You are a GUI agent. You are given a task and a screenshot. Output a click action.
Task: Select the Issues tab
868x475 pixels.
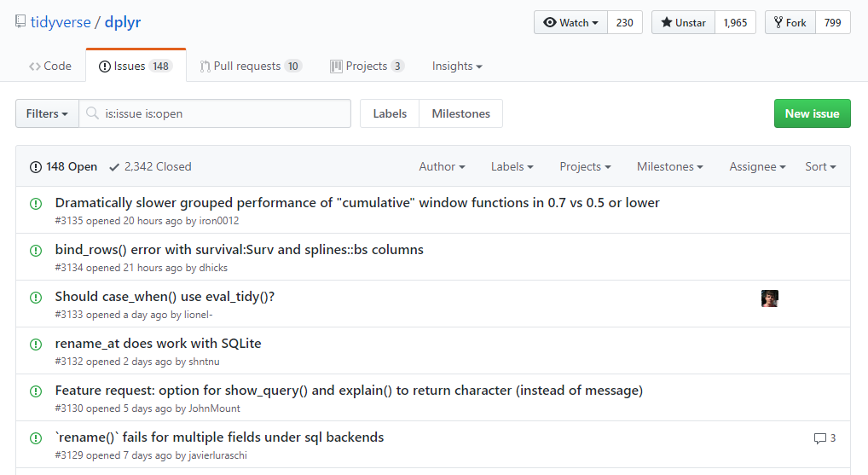(136, 66)
